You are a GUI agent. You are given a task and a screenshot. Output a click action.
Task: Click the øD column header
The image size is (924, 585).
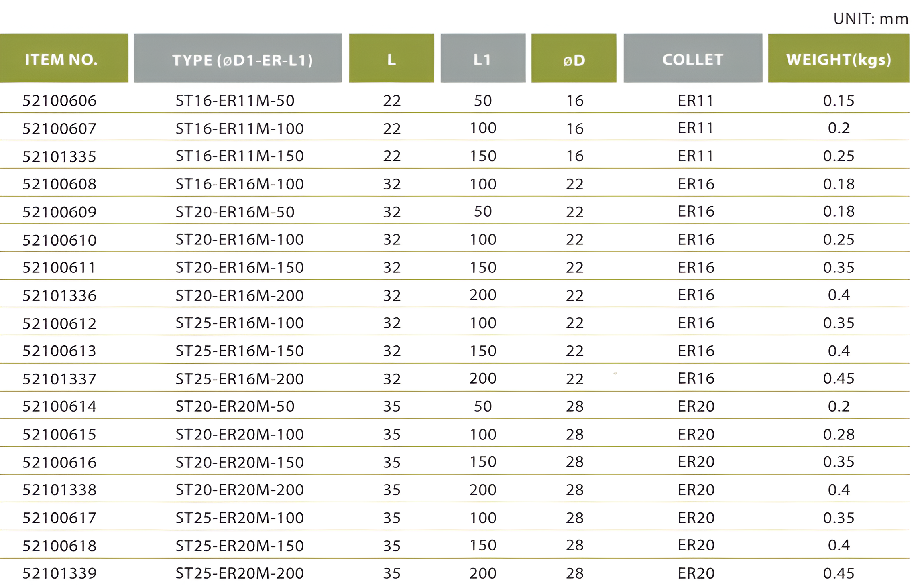click(574, 60)
